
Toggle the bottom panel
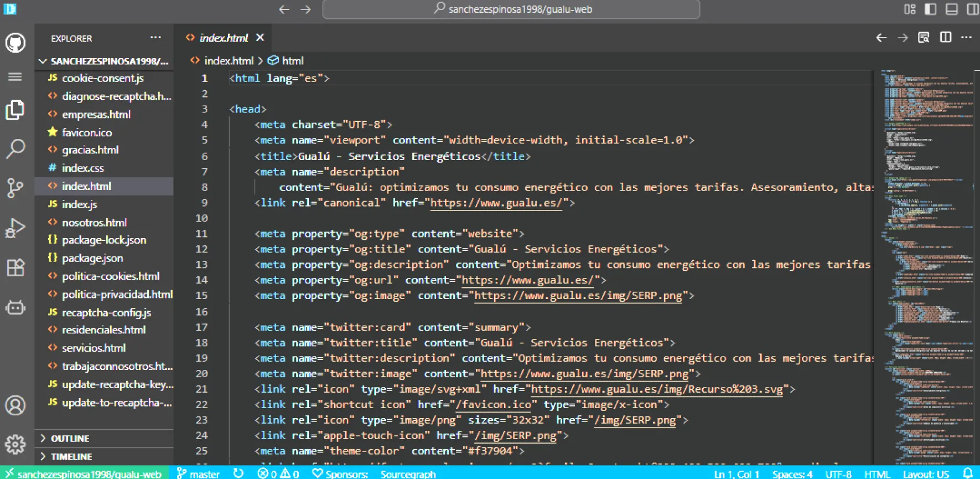click(x=951, y=9)
